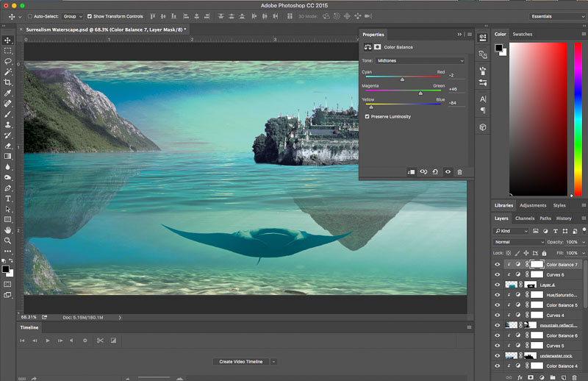The image size is (588, 381).
Task: Select the Path Selection tool
Action: (7, 209)
